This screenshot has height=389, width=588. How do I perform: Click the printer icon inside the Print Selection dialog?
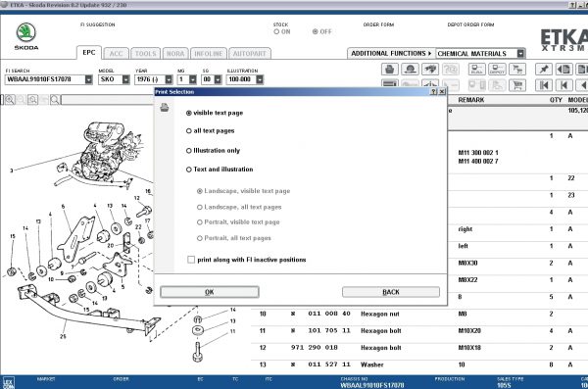click(165, 108)
